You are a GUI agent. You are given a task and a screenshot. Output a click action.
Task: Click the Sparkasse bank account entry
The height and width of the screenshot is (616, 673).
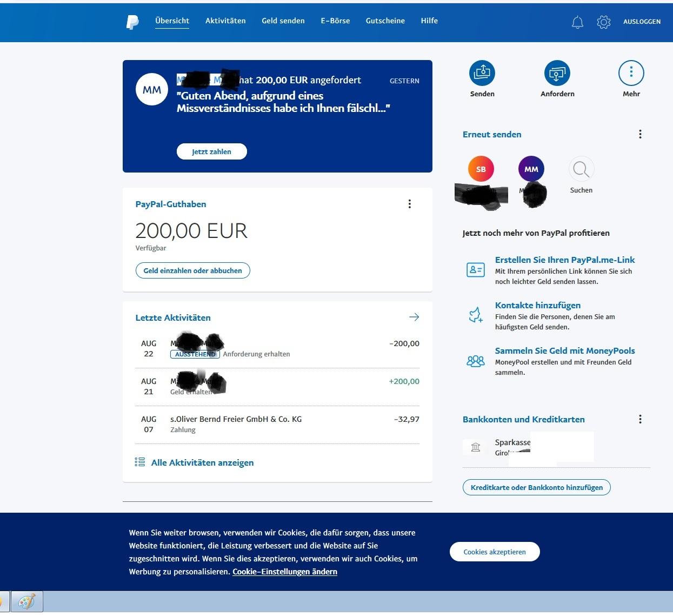[557, 447]
